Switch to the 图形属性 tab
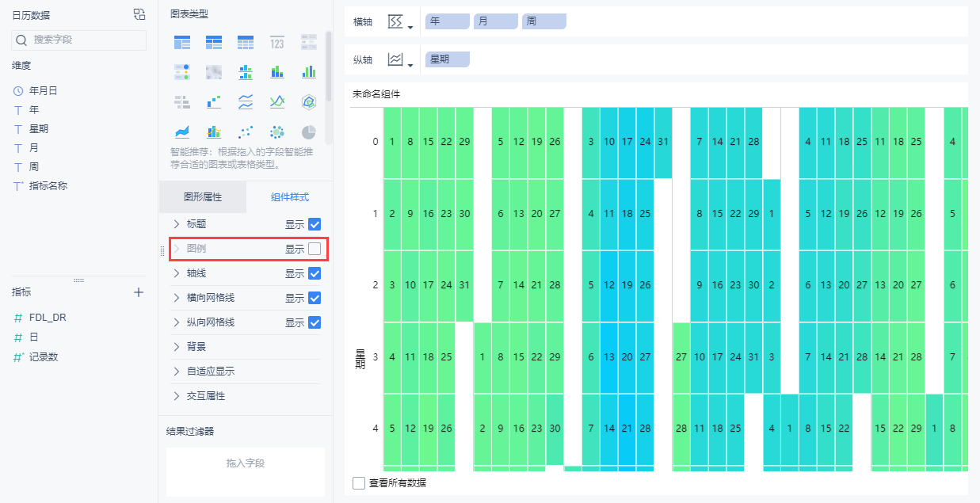The width and height of the screenshot is (980, 503). [x=203, y=197]
